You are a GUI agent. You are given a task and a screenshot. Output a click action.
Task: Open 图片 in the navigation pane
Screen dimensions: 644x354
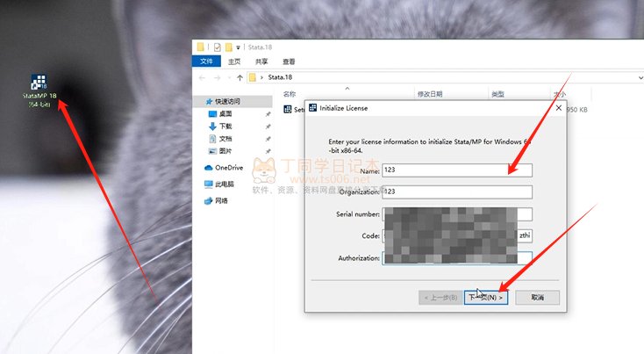225,151
